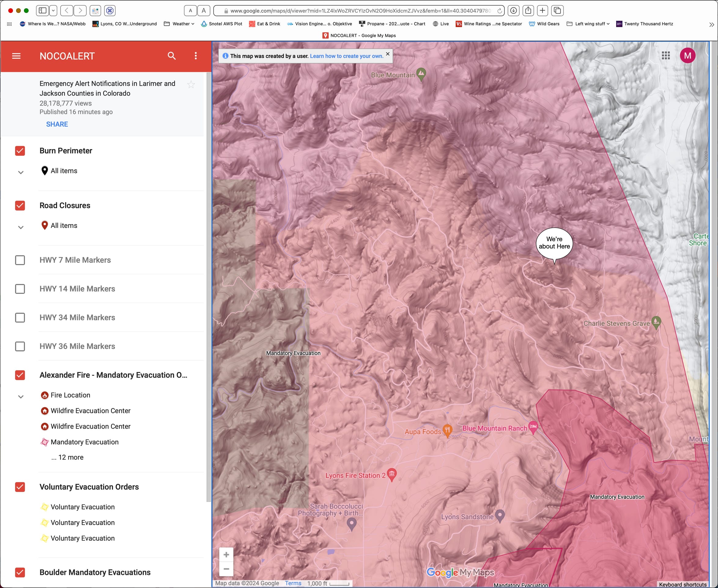Select the Charlie Stevens Grave marker
The height and width of the screenshot is (588, 718).
coord(656,322)
